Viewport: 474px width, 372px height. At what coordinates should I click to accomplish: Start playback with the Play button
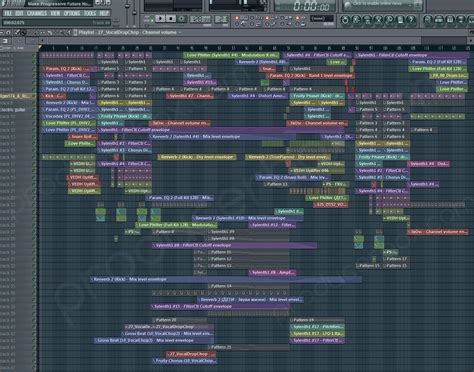(160, 19)
